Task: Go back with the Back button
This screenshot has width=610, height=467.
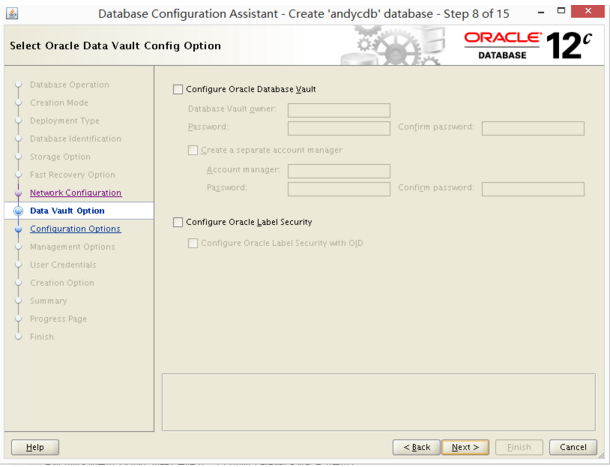Action: coord(417,447)
